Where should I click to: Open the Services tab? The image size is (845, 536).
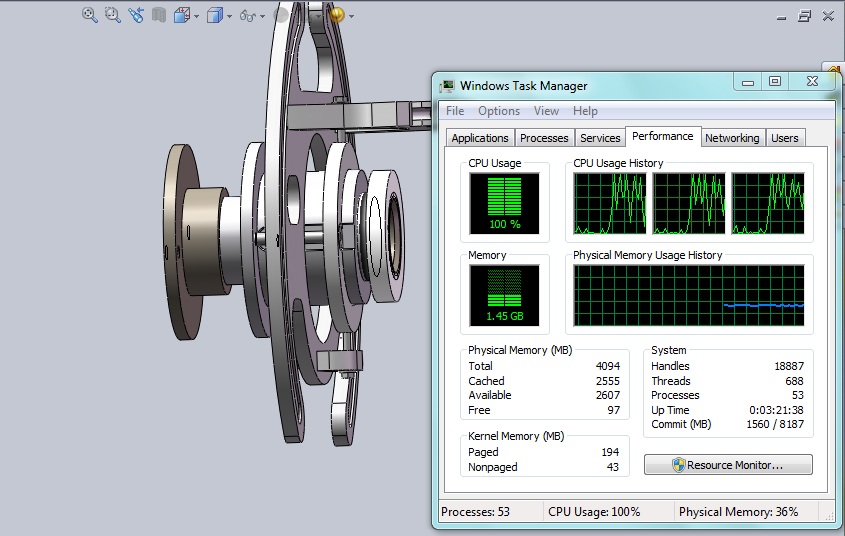600,138
